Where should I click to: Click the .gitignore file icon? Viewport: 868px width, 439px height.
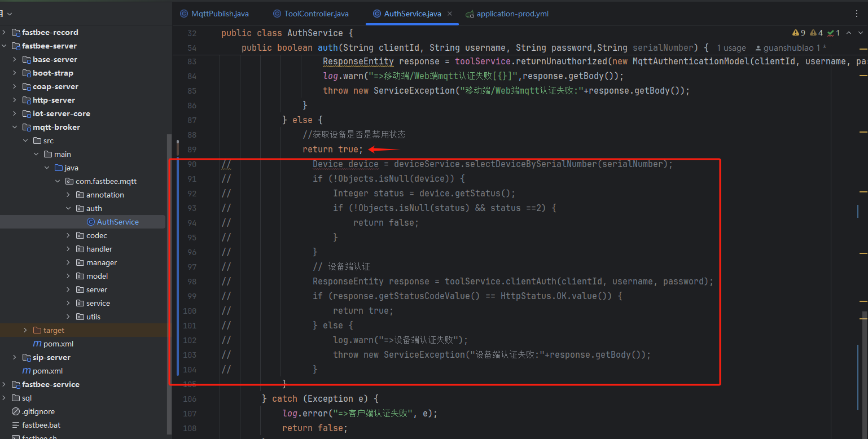pyautogui.click(x=15, y=411)
